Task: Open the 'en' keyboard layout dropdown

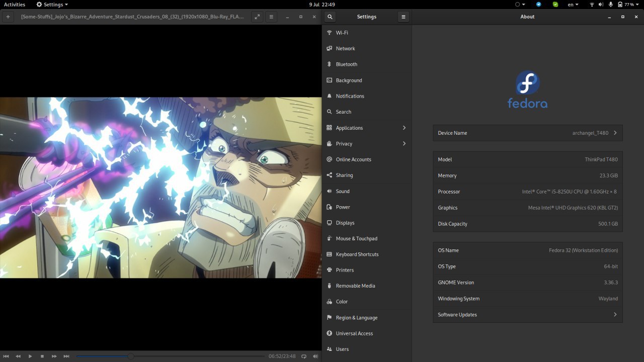Action: [x=573, y=5]
